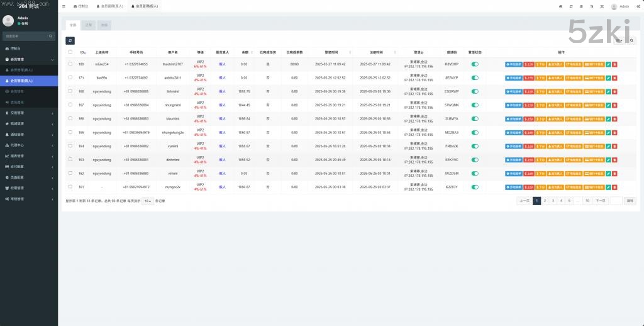Check the checkbox for row ID 168
The width and height of the screenshot is (644, 326).
[x=70, y=91]
